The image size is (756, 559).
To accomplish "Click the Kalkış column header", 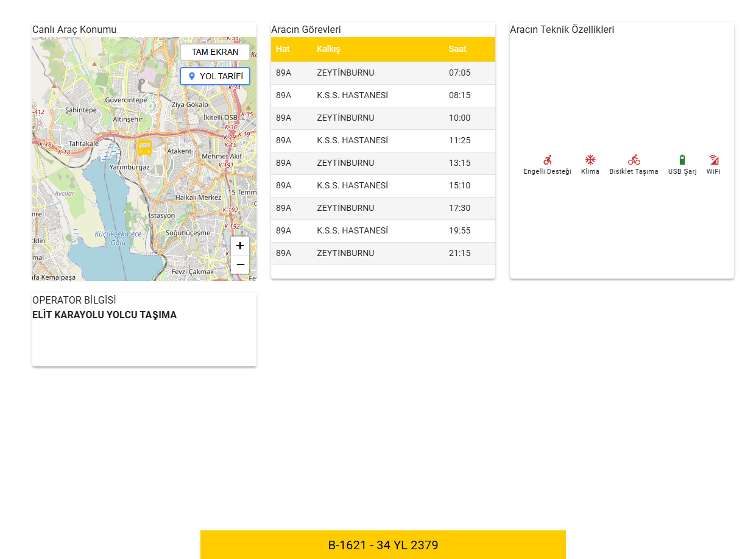I will click(328, 49).
